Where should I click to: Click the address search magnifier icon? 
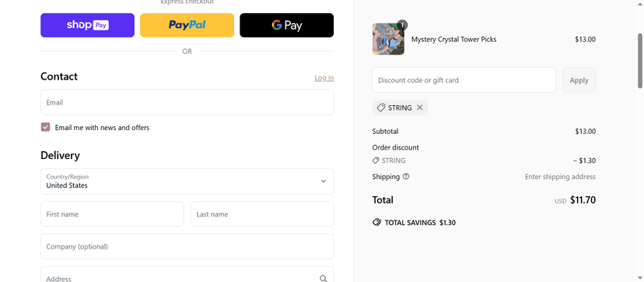coord(324,278)
